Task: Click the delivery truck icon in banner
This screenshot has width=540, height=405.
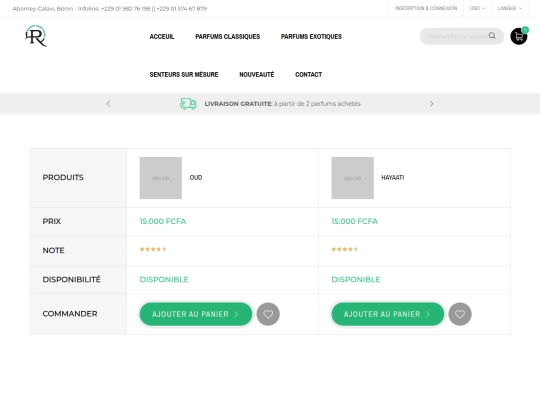Action: point(188,104)
